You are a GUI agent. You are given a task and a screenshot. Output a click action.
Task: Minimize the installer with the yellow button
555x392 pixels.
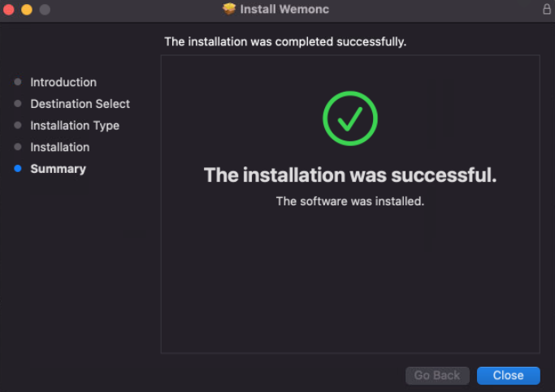point(26,9)
